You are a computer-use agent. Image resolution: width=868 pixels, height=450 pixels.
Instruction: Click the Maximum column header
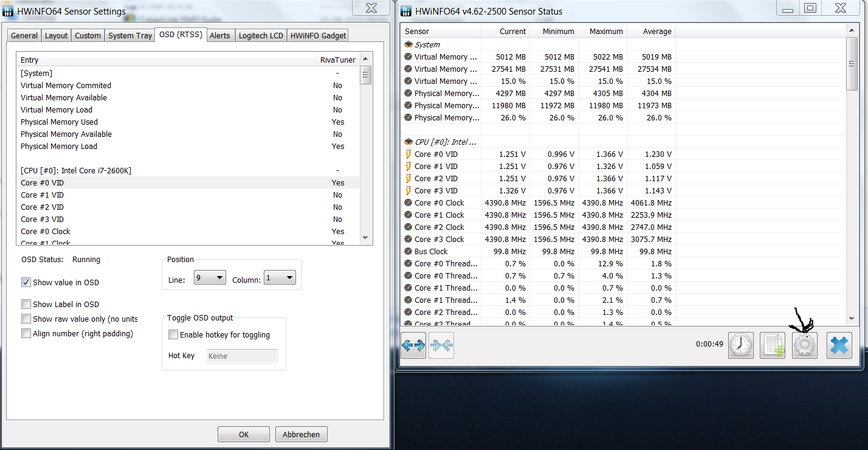602,32
